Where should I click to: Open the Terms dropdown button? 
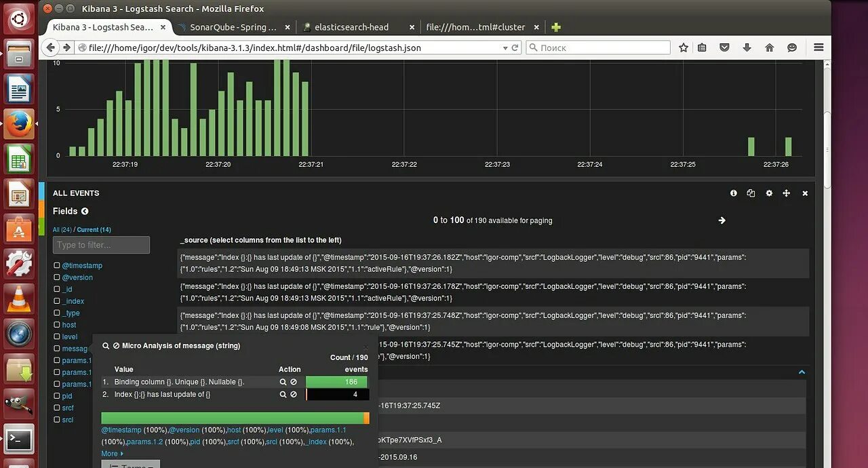pyautogui.click(x=130, y=464)
